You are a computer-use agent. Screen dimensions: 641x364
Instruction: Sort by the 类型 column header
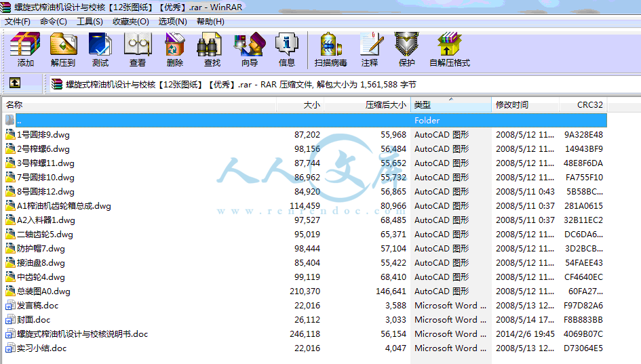pyautogui.click(x=450, y=105)
